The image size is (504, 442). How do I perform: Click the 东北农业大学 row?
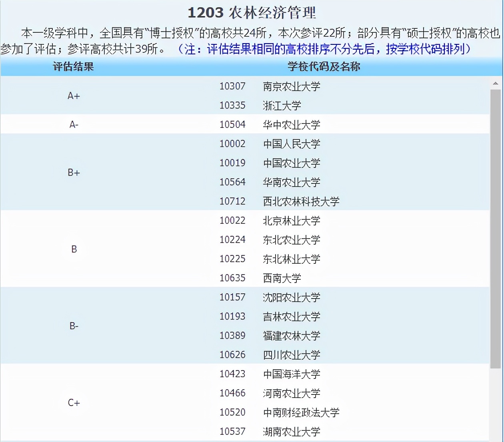click(291, 240)
